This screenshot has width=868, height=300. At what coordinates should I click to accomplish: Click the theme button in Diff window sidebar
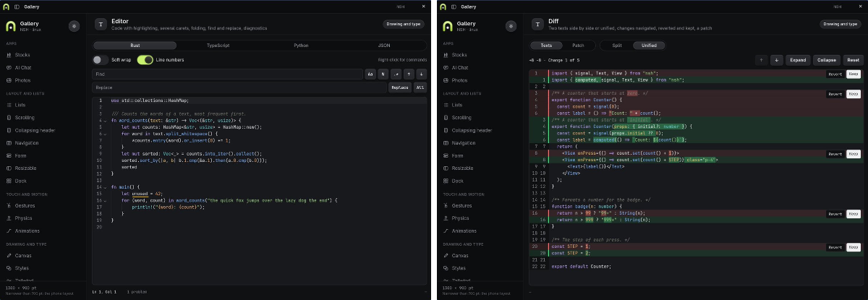pyautogui.click(x=511, y=25)
